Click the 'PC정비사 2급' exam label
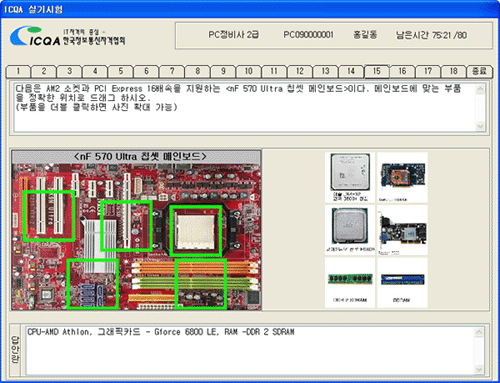 233,35
